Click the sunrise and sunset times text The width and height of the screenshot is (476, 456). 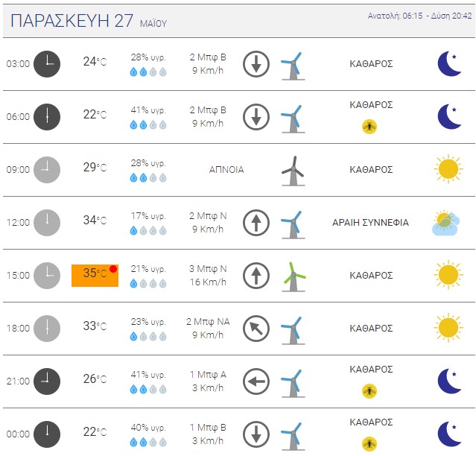coord(420,16)
